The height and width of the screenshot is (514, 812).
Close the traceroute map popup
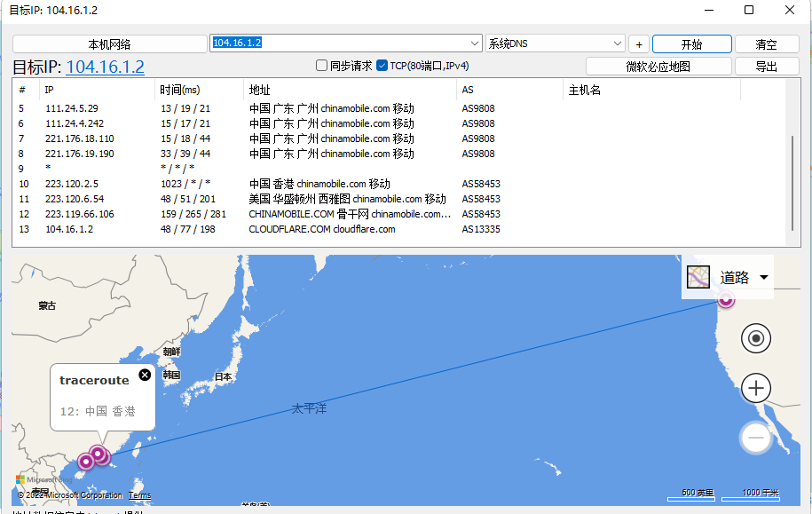pyautogui.click(x=145, y=375)
